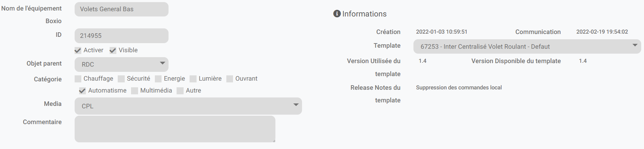
Task: Check the Autre category checkbox
Action: [x=180, y=91]
